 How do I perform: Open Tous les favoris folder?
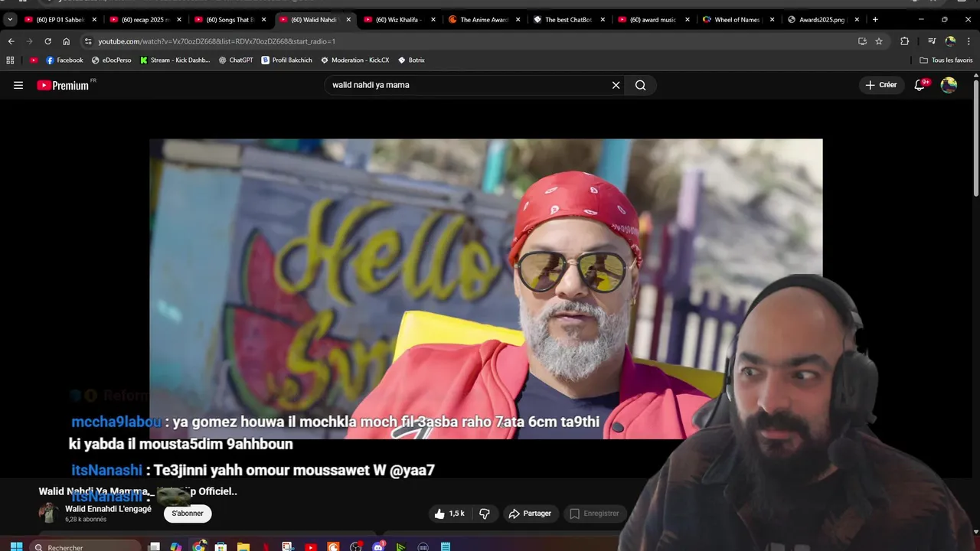(946, 60)
